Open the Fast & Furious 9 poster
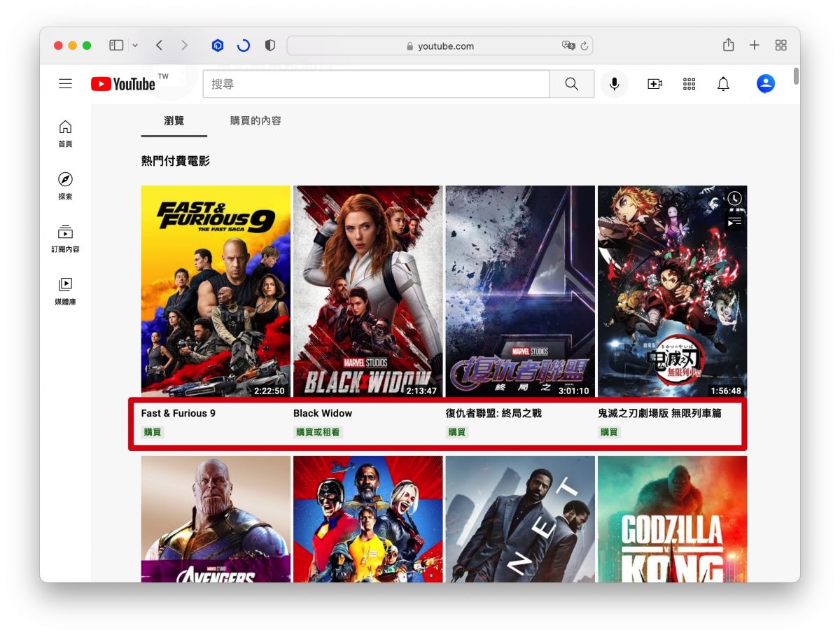 point(216,291)
